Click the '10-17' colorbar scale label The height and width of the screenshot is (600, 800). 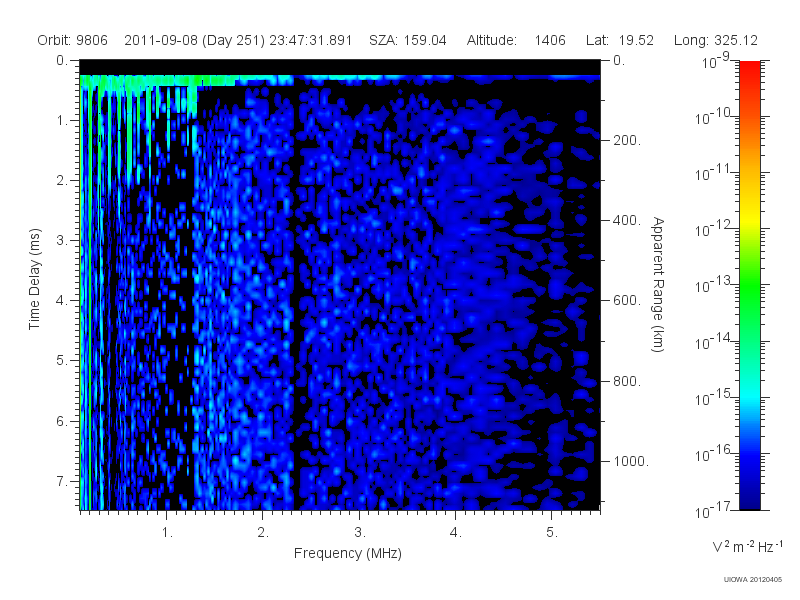point(714,510)
